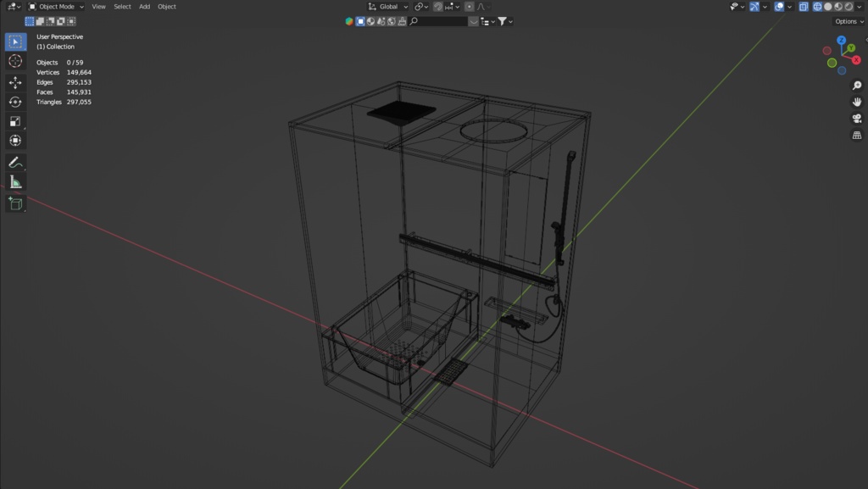Toggle show overlays button
The width and height of the screenshot is (868, 489).
click(780, 7)
